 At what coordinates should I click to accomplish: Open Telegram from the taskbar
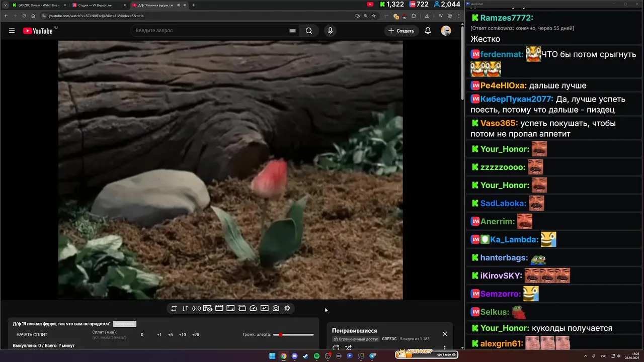coord(372,356)
